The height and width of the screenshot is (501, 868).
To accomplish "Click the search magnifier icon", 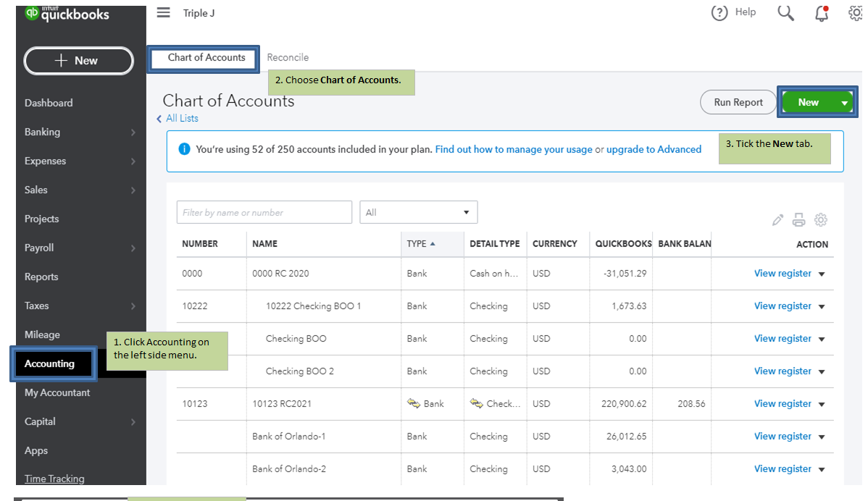I will [x=785, y=12].
